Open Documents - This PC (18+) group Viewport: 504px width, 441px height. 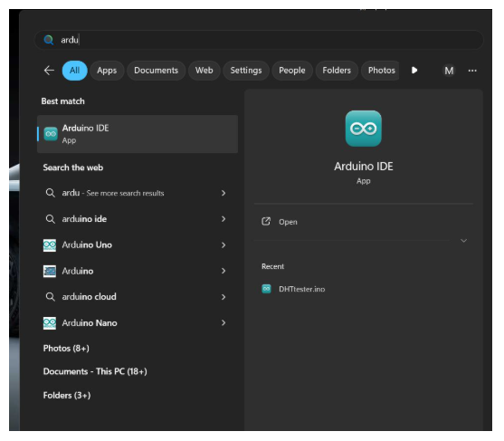(x=95, y=371)
